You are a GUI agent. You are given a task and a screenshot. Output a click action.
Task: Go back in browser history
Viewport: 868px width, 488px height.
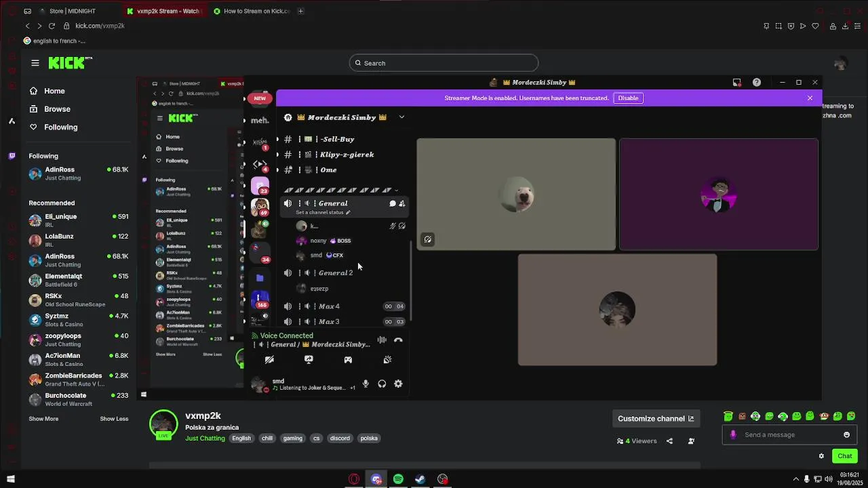(27, 26)
